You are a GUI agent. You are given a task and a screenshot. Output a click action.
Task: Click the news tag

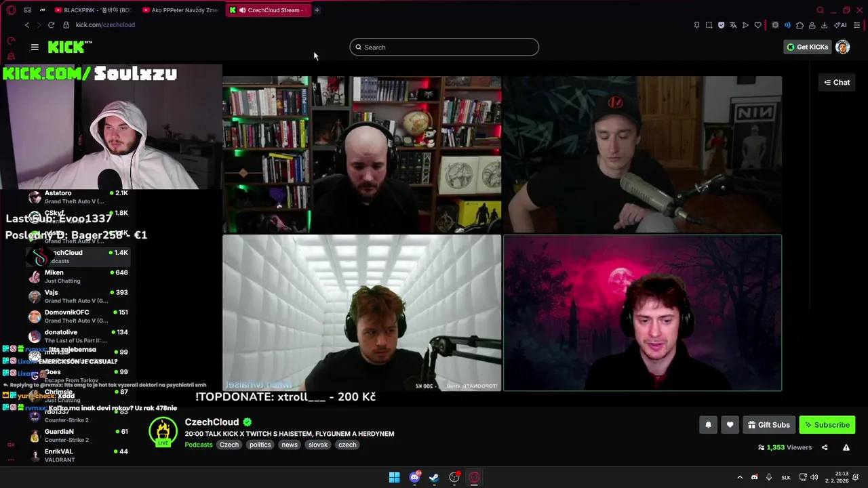[x=290, y=445]
